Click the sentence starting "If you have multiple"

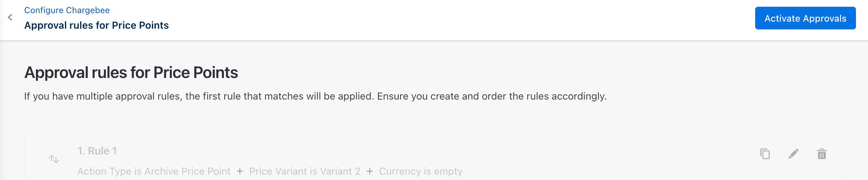199,96
